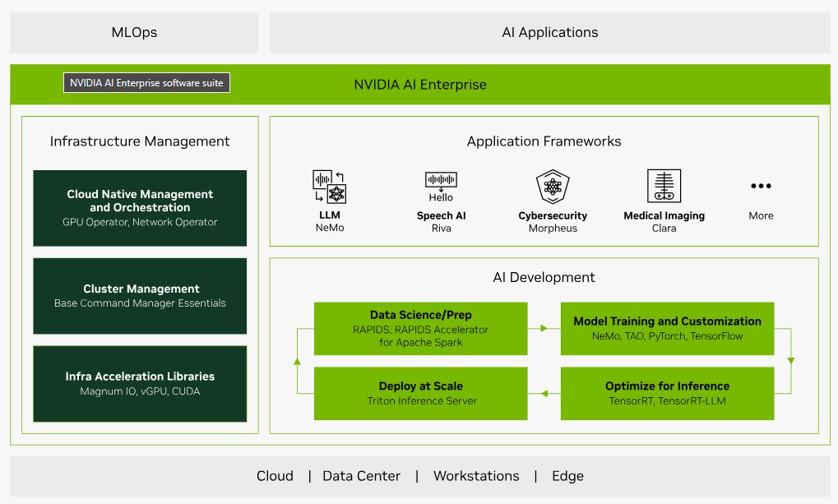Expand the More frameworks ellipsis

click(x=760, y=186)
